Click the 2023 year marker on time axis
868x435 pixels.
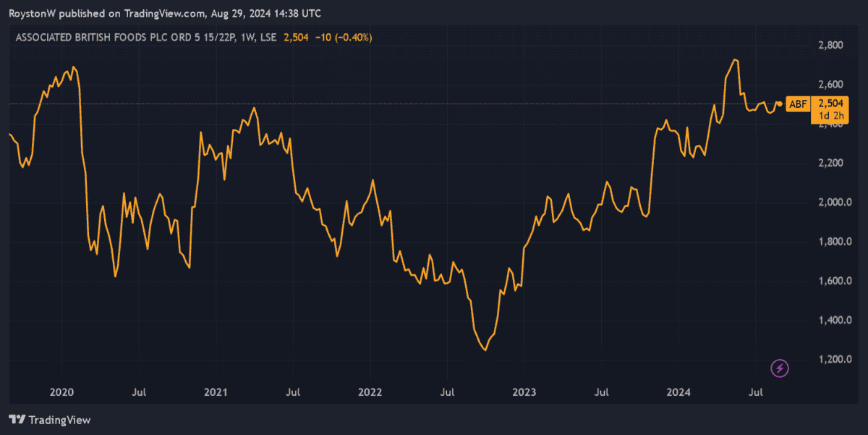(x=524, y=392)
